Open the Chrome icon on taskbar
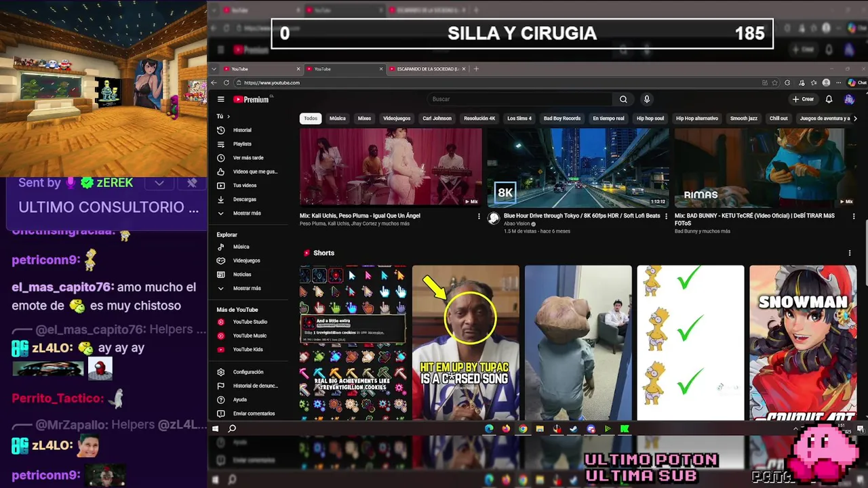Viewport: 868px width, 488px height. point(523,428)
